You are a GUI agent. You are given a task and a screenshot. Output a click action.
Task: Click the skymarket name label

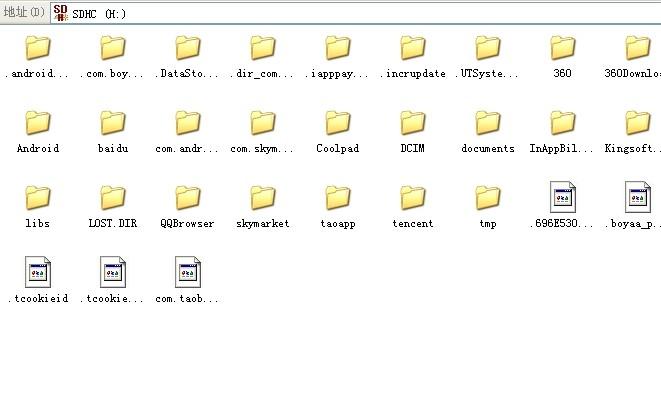[x=263, y=223]
